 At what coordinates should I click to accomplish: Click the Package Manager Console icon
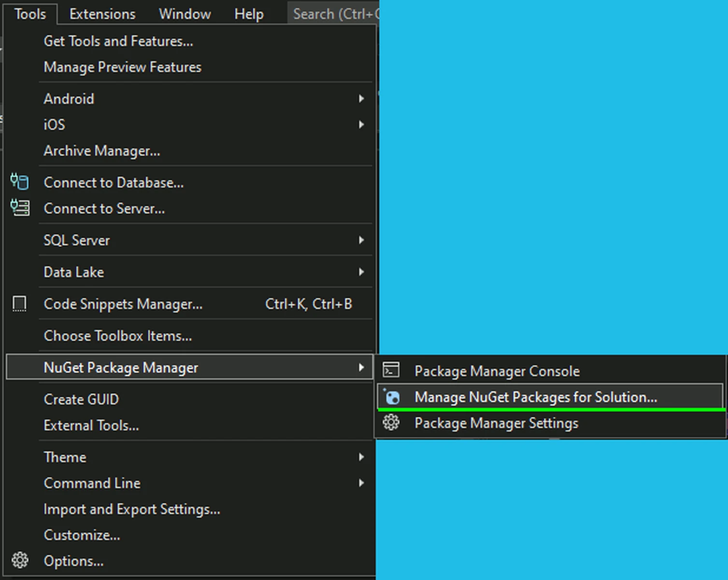pos(392,370)
